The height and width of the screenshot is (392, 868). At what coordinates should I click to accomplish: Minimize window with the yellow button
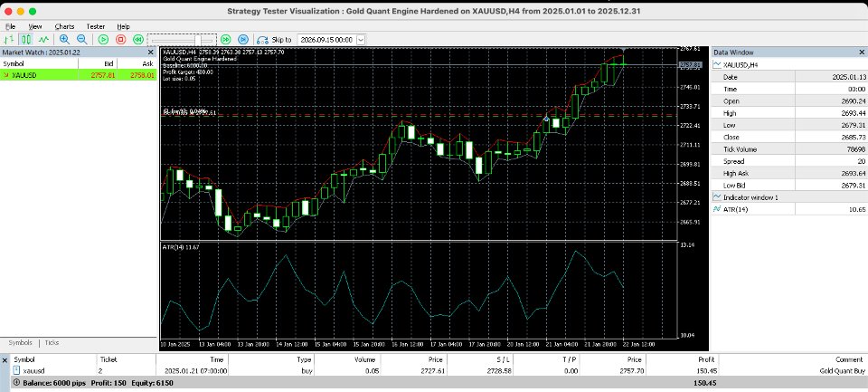tap(21, 11)
